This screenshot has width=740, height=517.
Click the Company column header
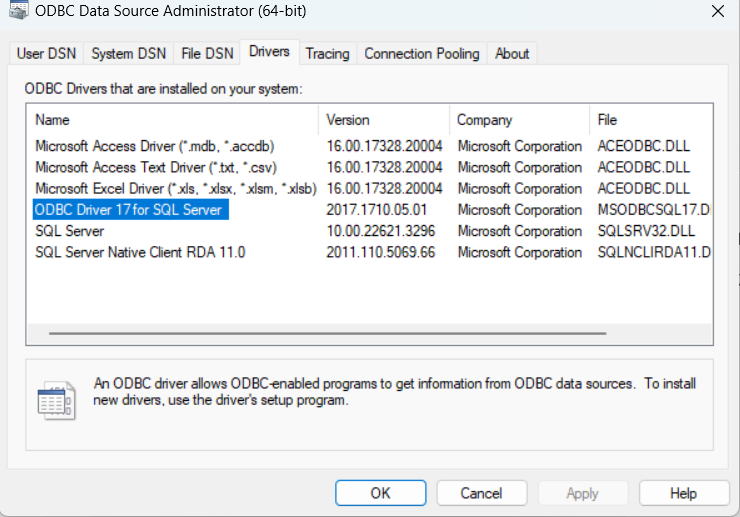(x=520, y=120)
